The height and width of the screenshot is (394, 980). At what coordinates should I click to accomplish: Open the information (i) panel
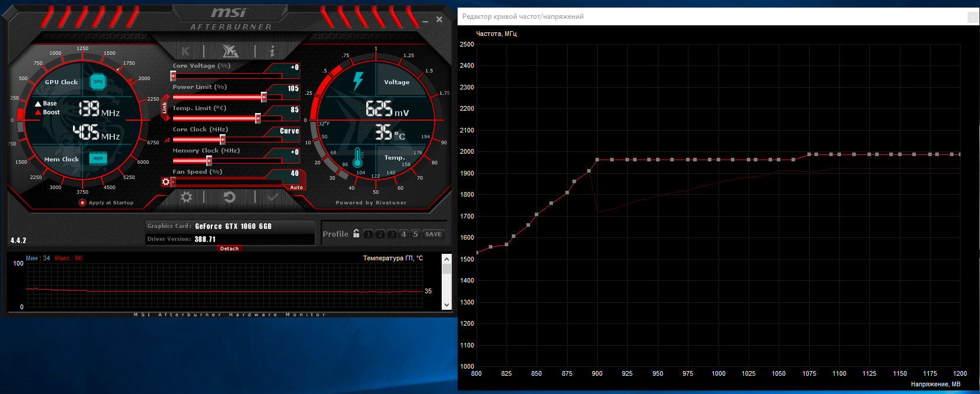pyautogui.click(x=272, y=51)
